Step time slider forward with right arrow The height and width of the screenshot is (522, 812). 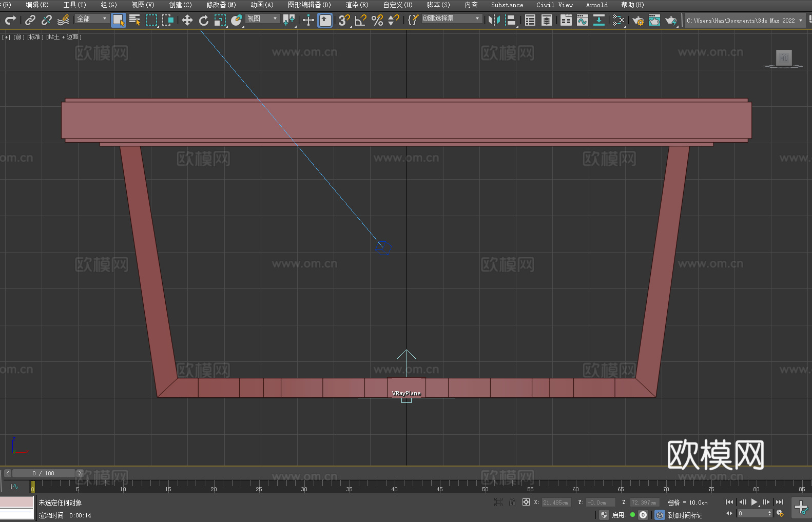[x=80, y=473]
